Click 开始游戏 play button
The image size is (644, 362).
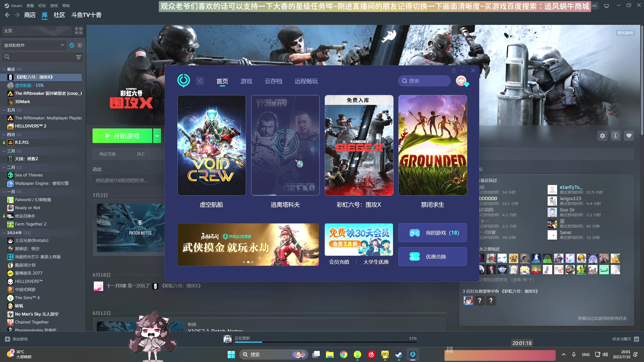[122, 136]
